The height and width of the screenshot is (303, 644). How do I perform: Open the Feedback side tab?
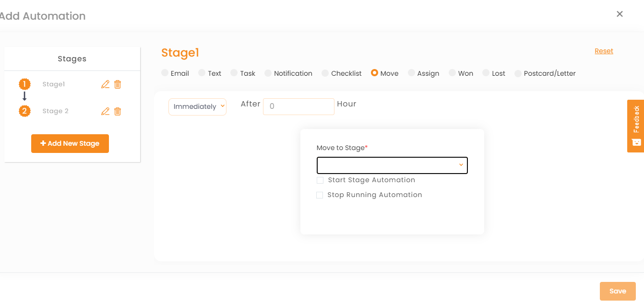635,126
